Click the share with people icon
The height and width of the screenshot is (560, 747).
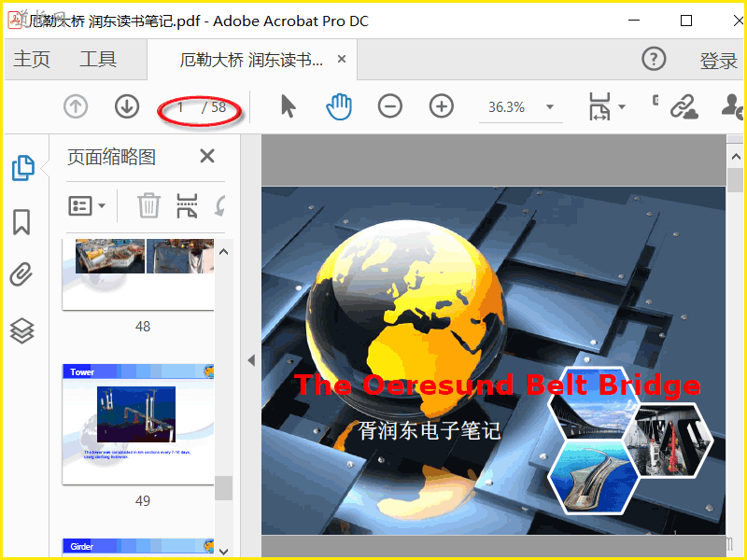pos(733,106)
